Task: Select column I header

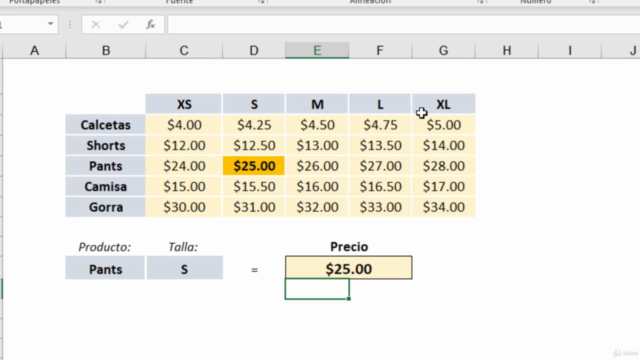Action: click(570, 51)
